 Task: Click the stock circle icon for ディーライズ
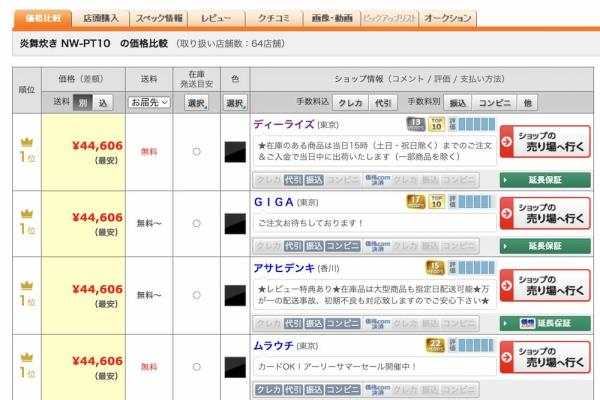click(x=197, y=152)
